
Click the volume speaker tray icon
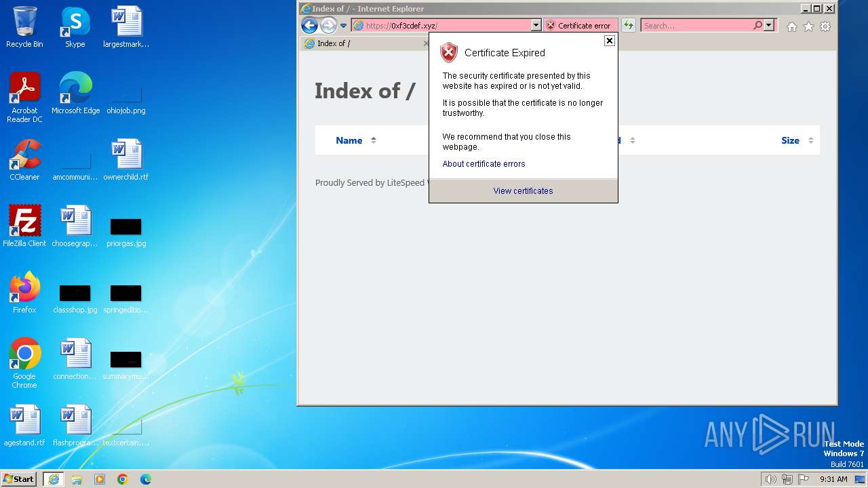coord(770,479)
